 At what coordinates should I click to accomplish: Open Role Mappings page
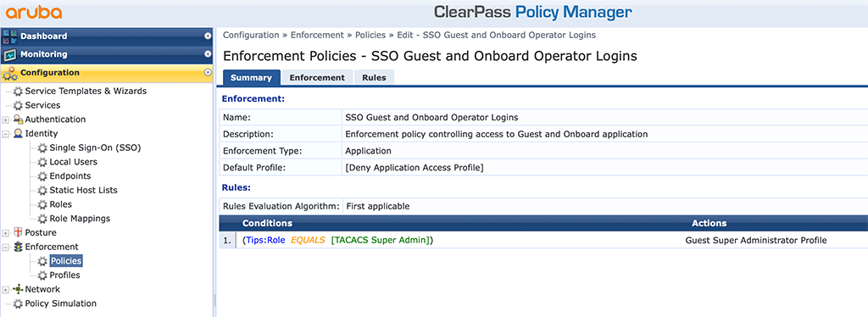point(80,219)
